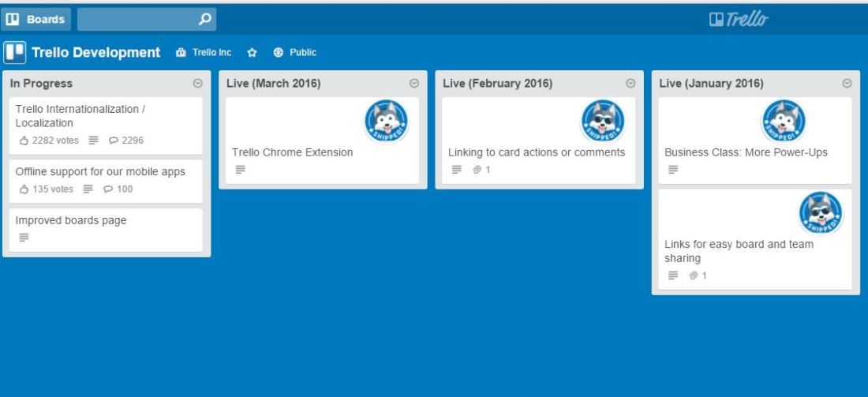
Task: Open the Trello Inc team link
Action: click(212, 53)
